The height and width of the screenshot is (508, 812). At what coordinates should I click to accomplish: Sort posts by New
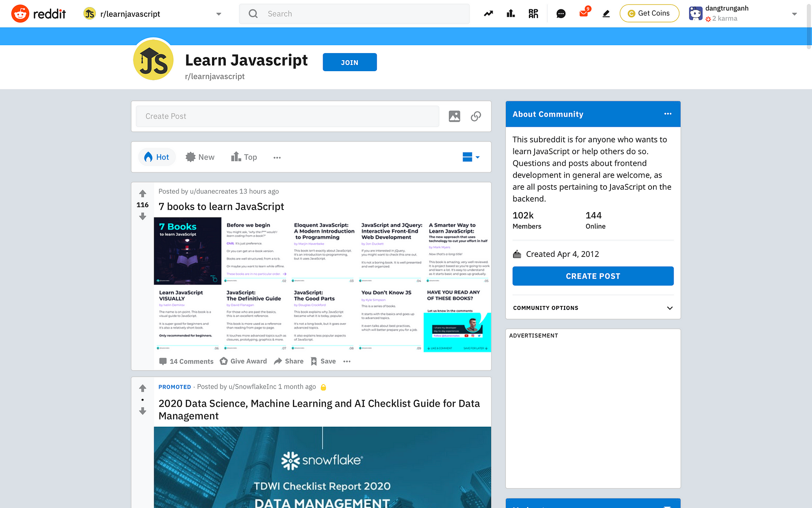pyautogui.click(x=200, y=157)
